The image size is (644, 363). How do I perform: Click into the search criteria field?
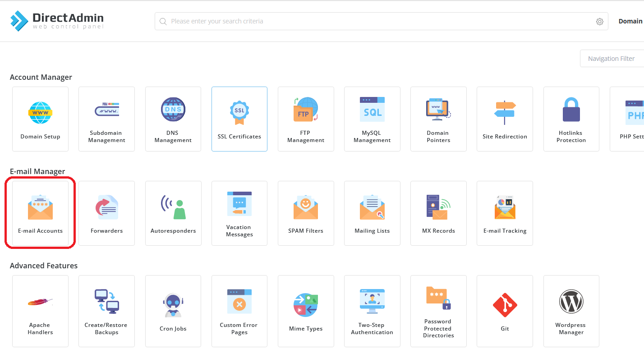[374, 21]
